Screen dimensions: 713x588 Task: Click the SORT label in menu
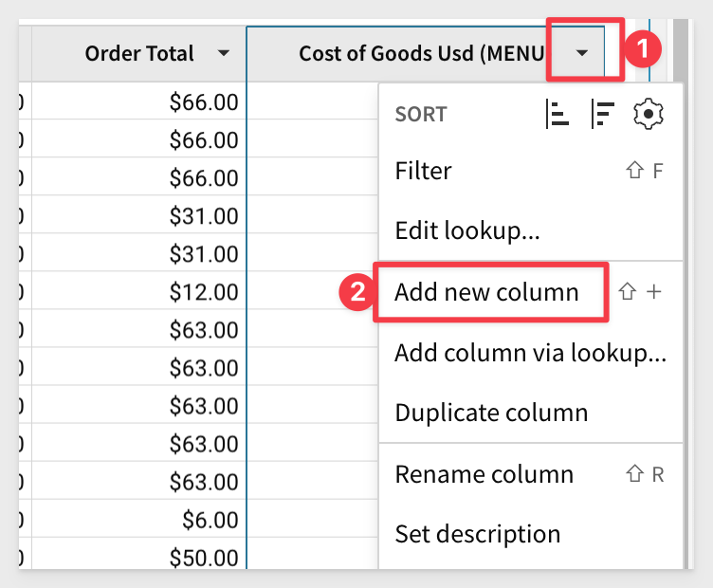pos(421,115)
